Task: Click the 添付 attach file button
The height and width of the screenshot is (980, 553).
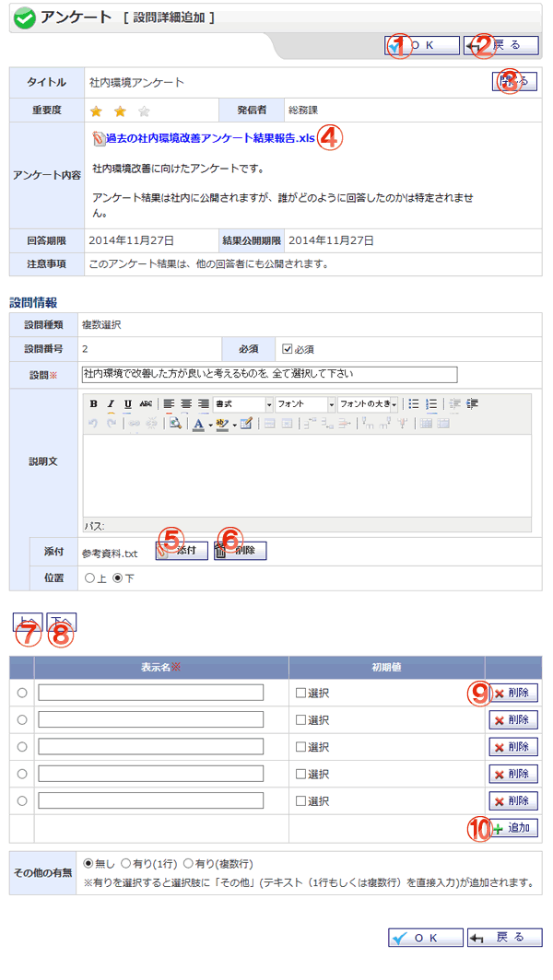Action: [x=182, y=551]
